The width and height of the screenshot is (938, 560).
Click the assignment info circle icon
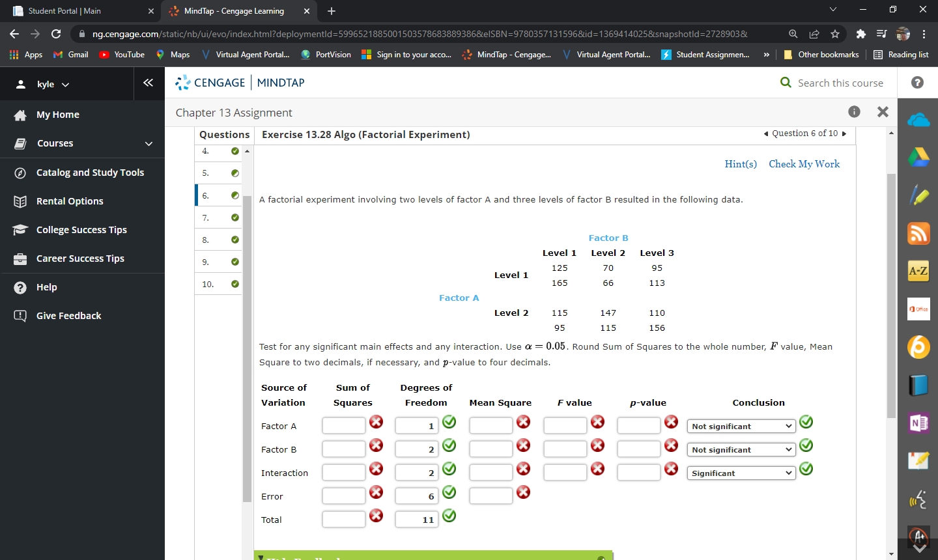coord(854,111)
